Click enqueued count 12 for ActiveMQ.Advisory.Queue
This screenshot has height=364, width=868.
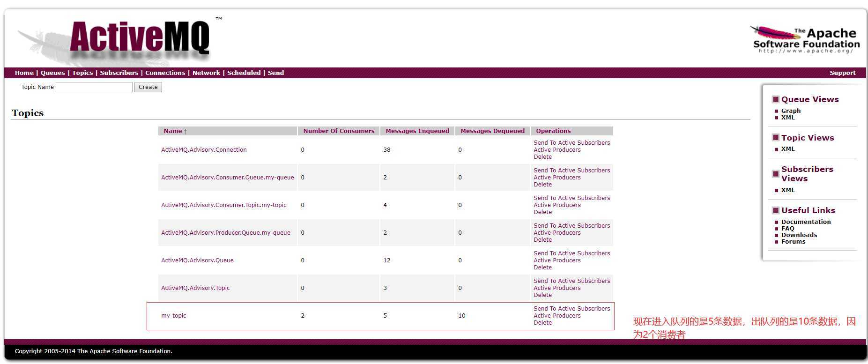pos(387,260)
